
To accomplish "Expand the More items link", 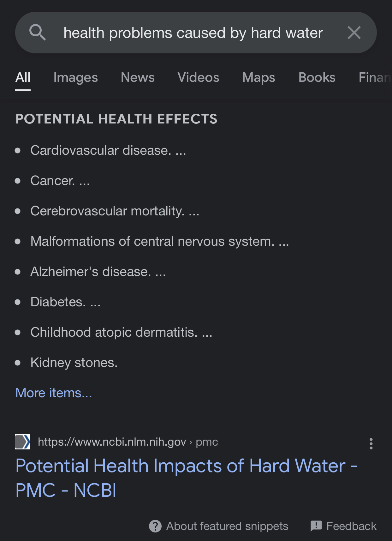I will click(x=54, y=393).
